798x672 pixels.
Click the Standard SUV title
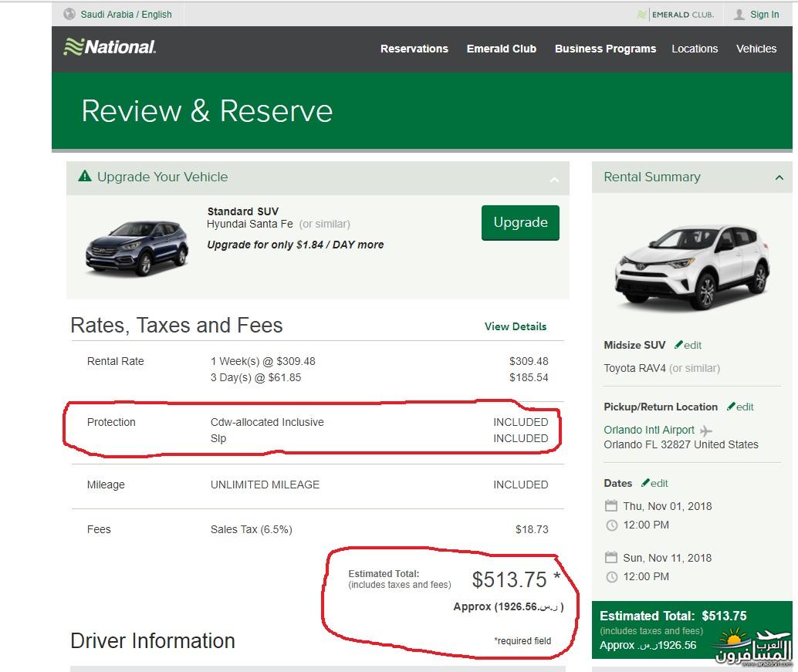click(243, 211)
